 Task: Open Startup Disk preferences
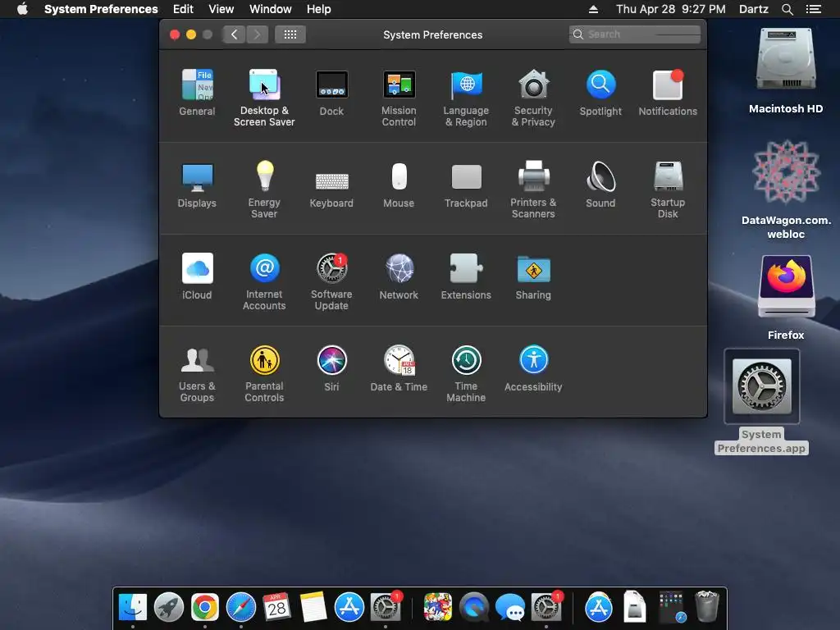click(x=668, y=189)
